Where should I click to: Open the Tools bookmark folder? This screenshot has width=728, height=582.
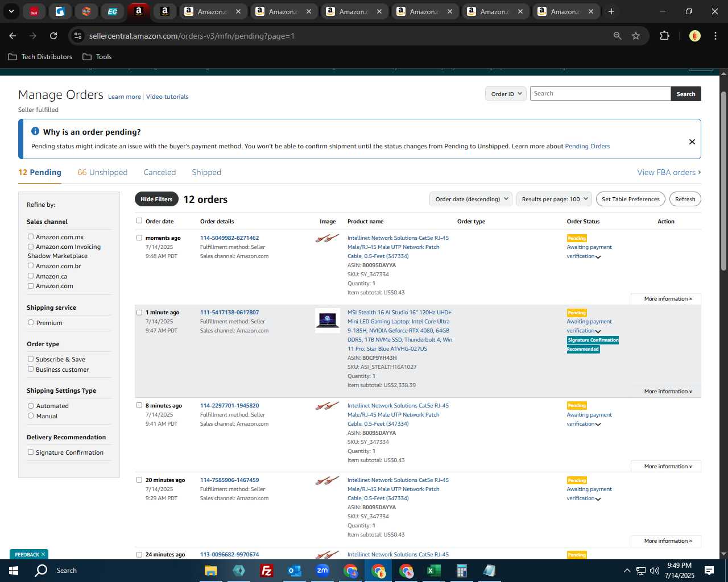97,57
